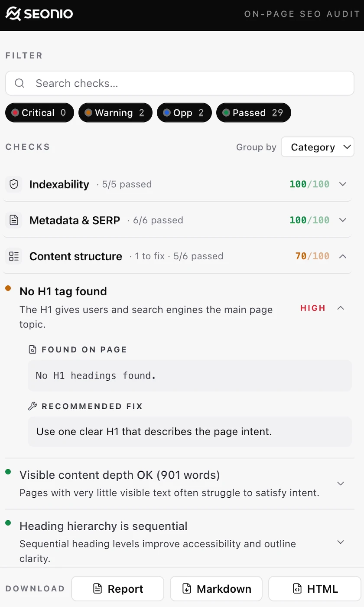Expand the Indexability section chevron

tap(343, 184)
